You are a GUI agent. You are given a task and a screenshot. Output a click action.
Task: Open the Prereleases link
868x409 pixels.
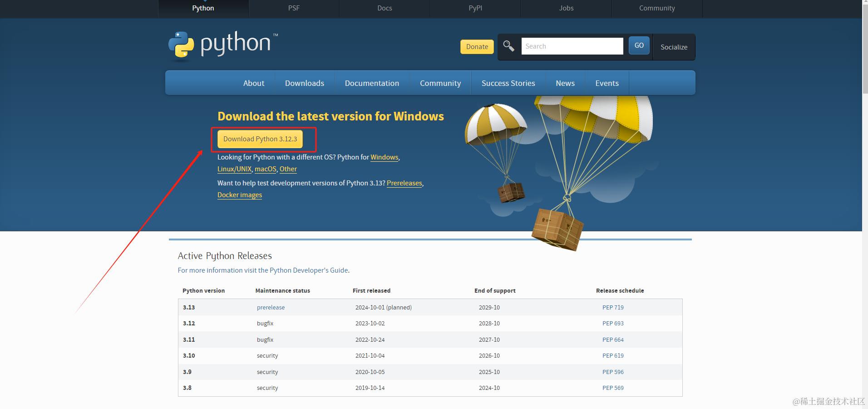point(404,183)
